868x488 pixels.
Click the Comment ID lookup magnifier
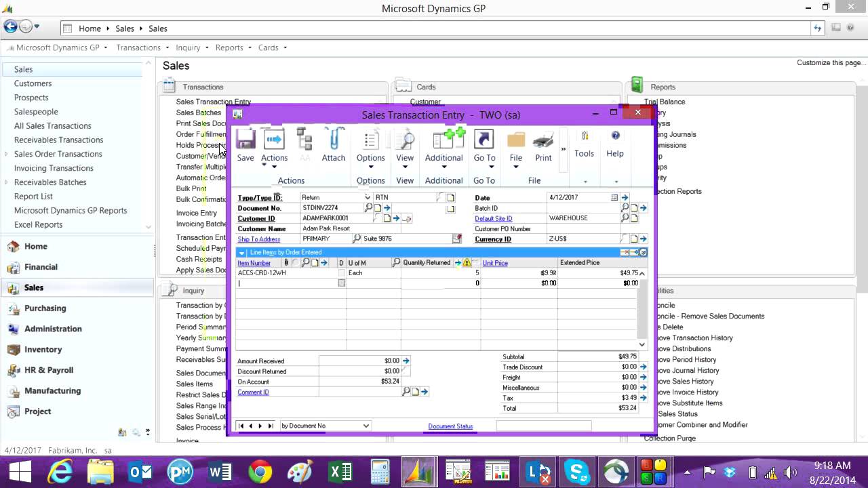[406, 392]
